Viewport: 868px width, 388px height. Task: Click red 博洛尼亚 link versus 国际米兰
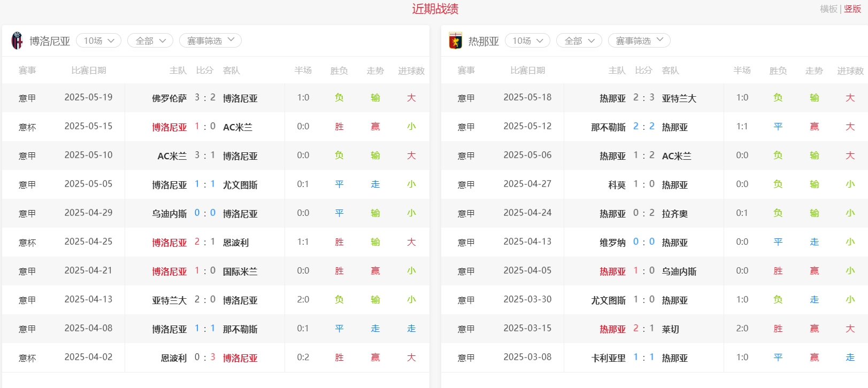pyautogui.click(x=169, y=271)
